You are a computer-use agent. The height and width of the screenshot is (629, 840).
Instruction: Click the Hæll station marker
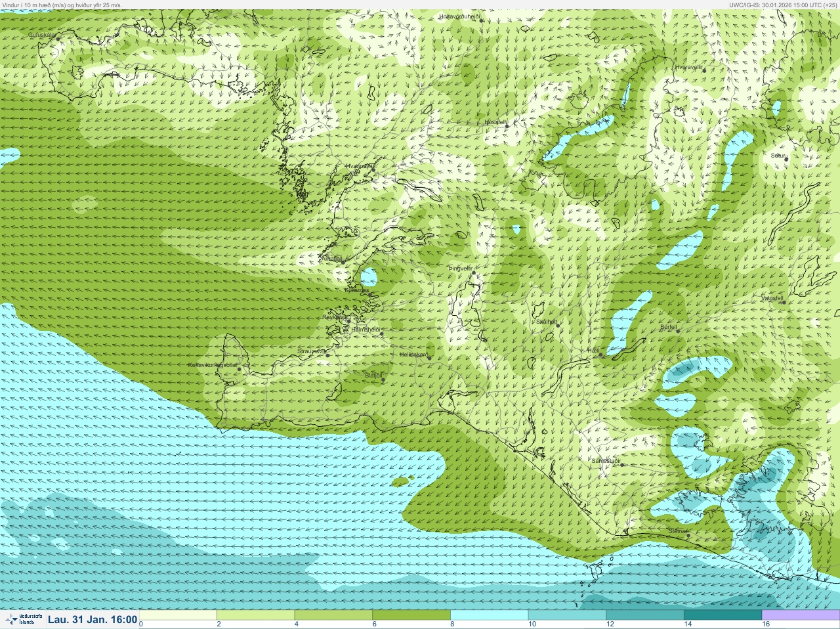tap(600, 355)
